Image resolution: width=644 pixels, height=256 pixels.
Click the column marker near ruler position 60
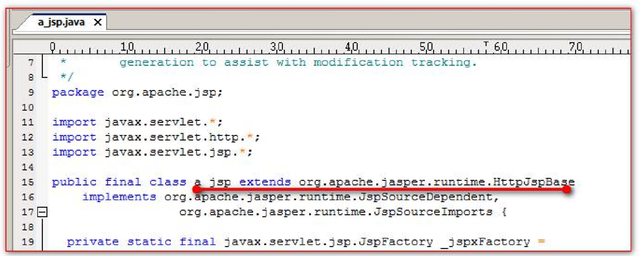pos(486,44)
